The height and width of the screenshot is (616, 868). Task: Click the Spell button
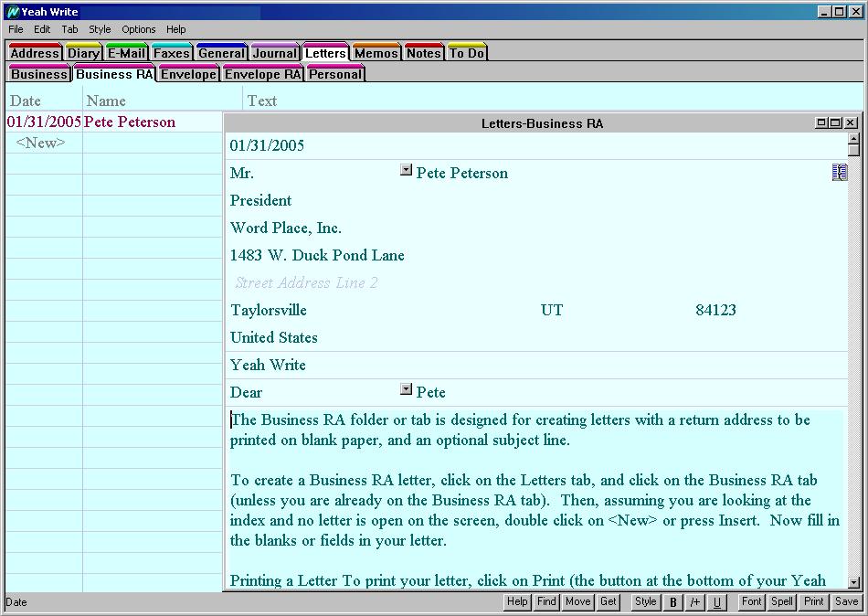coord(782,601)
